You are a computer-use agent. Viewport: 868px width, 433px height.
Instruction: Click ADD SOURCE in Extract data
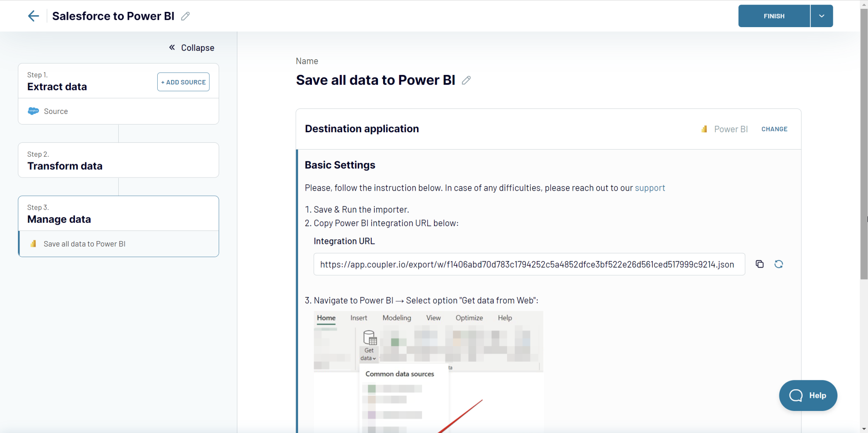click(x=183, y=82)
